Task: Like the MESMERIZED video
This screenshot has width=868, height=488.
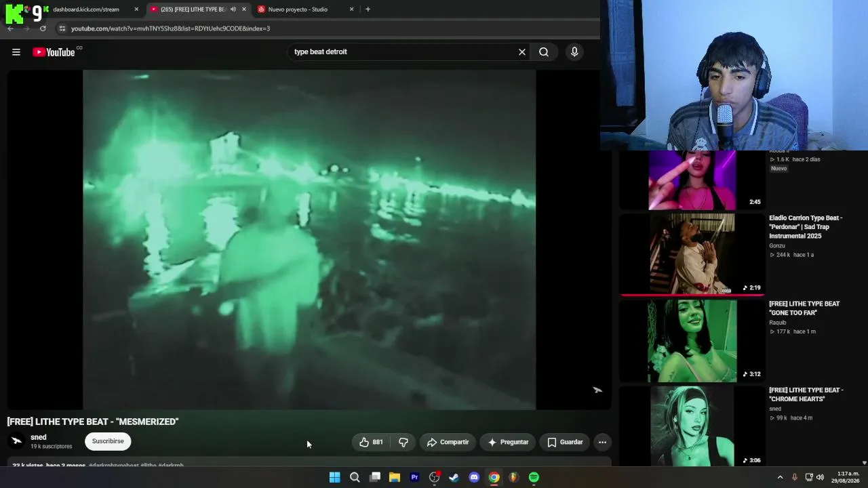Action: [371, 442]
